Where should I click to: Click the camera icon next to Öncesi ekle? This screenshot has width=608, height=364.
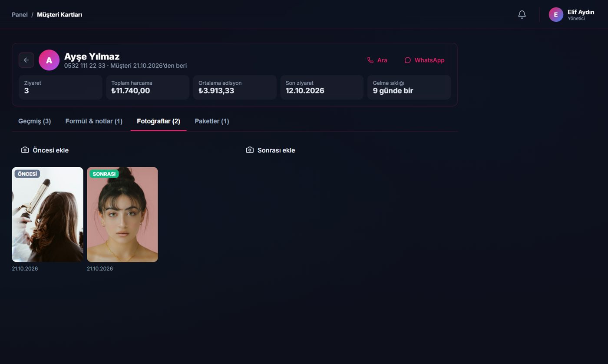[25, 150]
